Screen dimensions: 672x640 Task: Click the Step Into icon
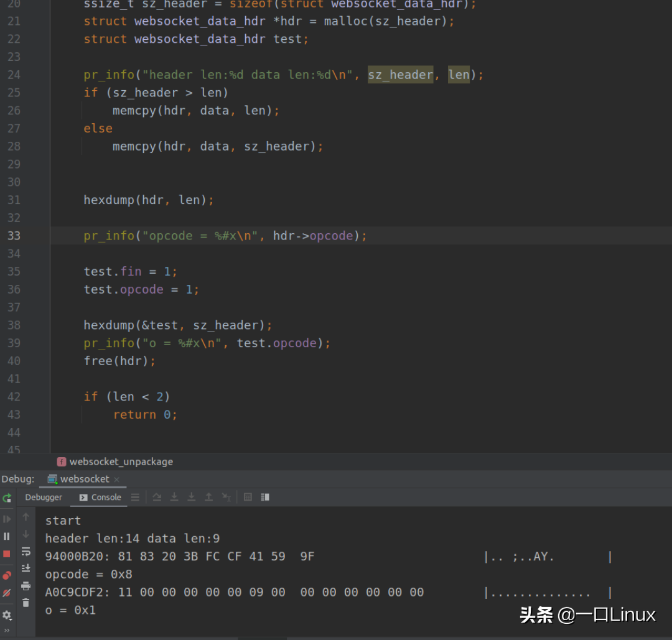pos(174,497)
